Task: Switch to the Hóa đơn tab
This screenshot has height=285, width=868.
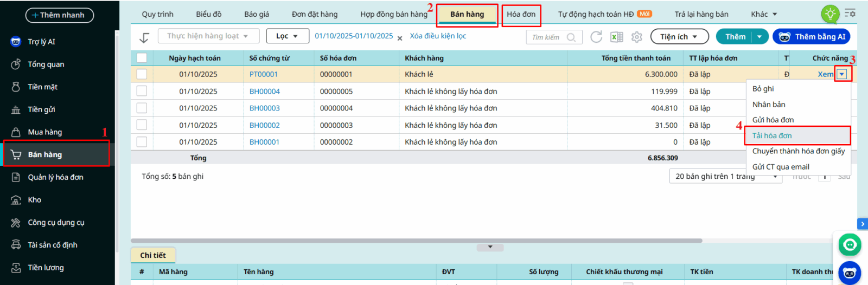Action: (521, 15)
